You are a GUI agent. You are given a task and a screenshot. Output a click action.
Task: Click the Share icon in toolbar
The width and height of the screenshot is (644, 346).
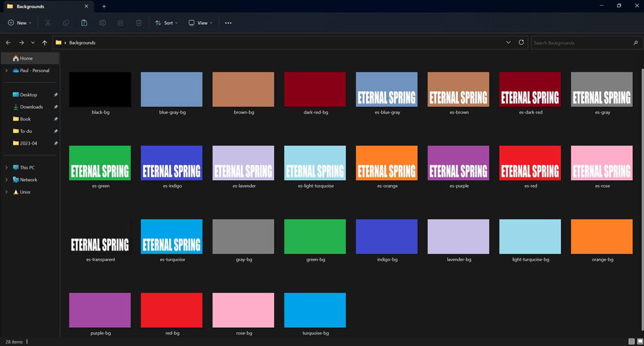[120, 23]
